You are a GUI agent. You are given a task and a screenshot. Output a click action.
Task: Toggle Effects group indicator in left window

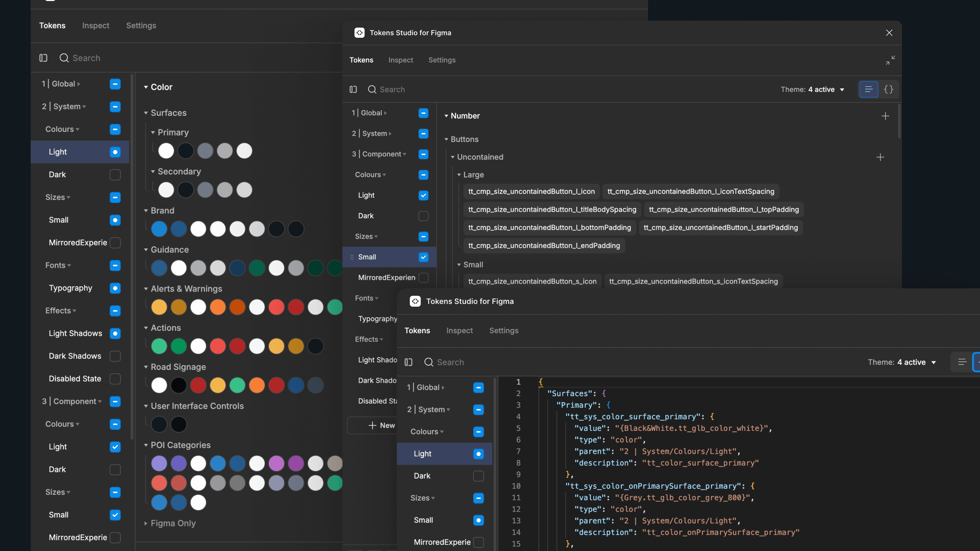pyautogui.click(x=115, y=311)
